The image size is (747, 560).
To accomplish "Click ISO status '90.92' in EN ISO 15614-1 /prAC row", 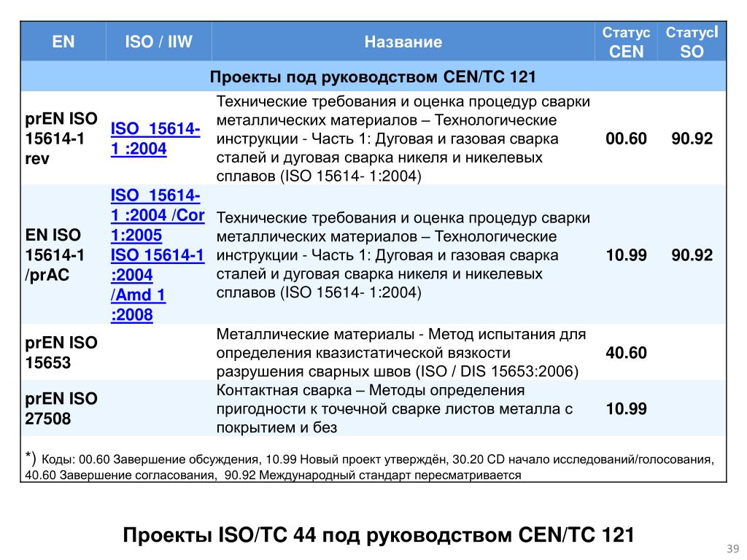I will [692, 254].
